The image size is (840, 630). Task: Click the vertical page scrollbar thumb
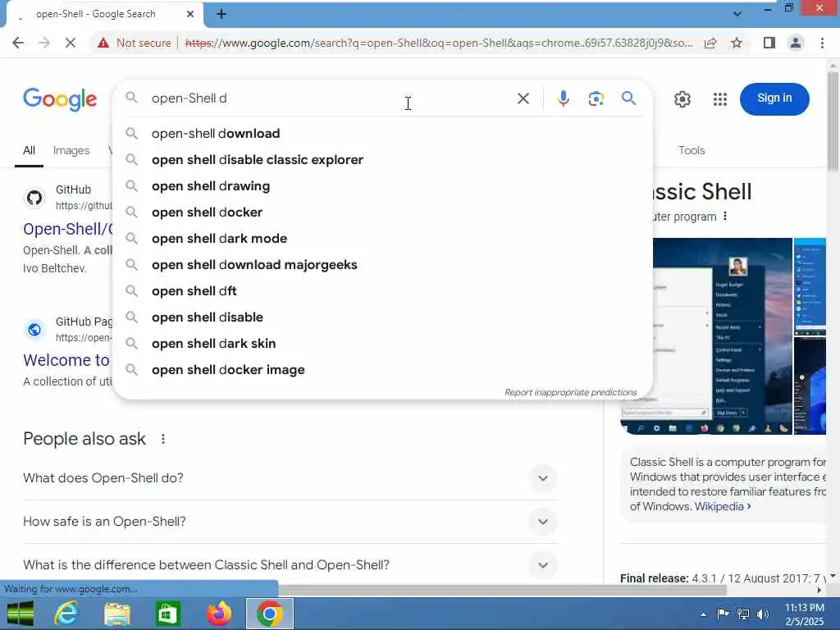pyautogui.click(x=832, y=122)
